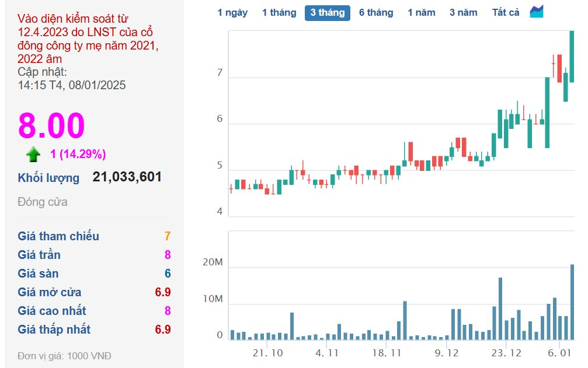Switch chart to the area chart icon
This screenshot has height=368, width=588.
536,12
